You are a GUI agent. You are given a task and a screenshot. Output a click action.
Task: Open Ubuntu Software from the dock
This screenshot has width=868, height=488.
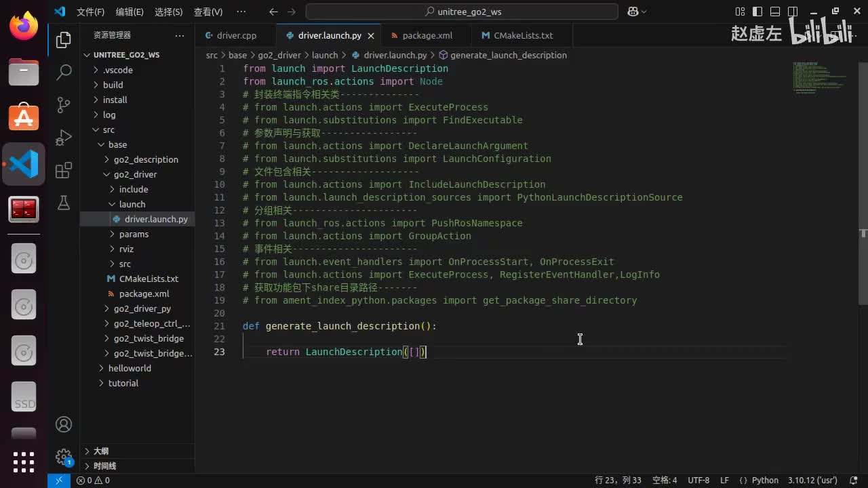24,118
